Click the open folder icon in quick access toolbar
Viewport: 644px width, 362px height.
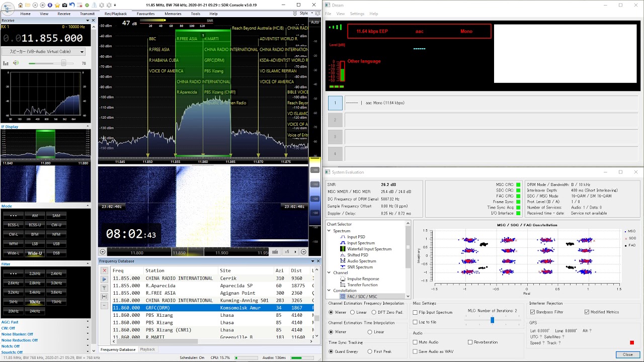coord(28,5)
